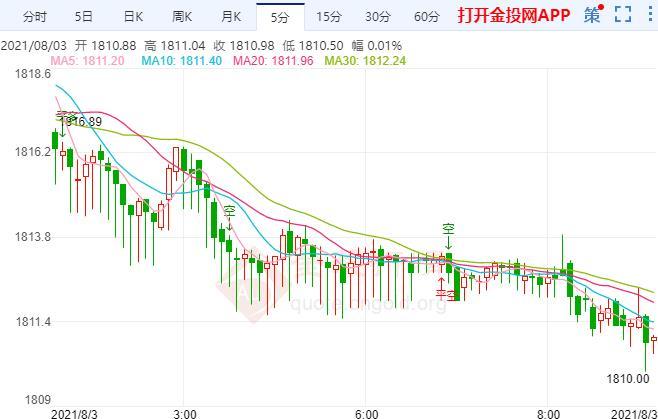Switch to 月K chart view
Viewport: 658px width, 419px height.
pyautogui.click(x=231, y=17)
